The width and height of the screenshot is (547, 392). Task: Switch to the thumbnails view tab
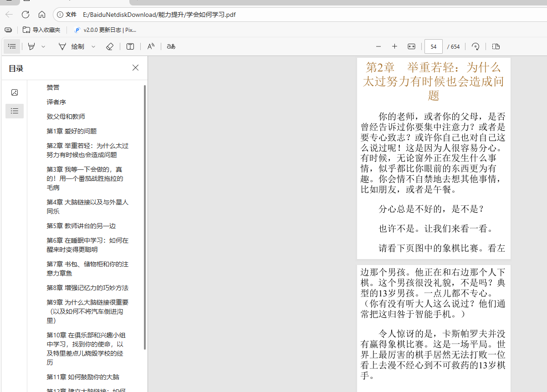point(15,92)
